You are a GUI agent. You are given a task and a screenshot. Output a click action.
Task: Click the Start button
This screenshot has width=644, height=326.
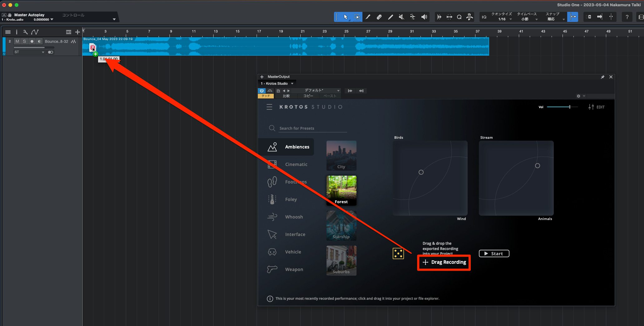tap(494, 253)
